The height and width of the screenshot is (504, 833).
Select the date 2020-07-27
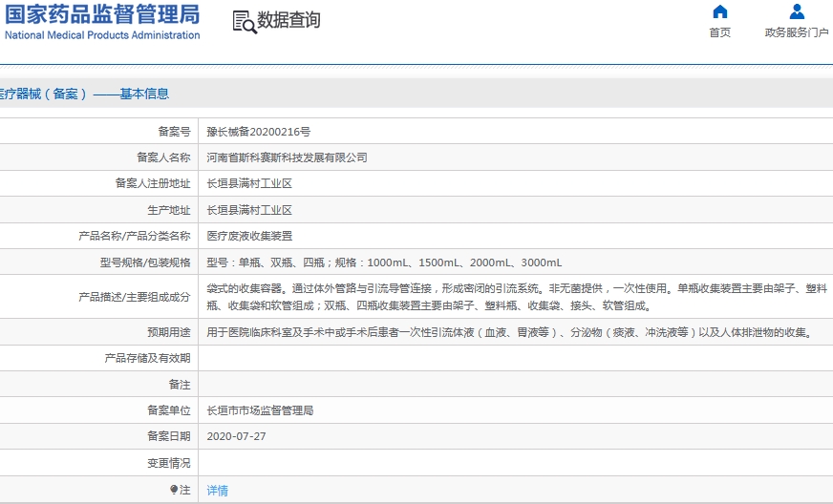tap(236, 436)
